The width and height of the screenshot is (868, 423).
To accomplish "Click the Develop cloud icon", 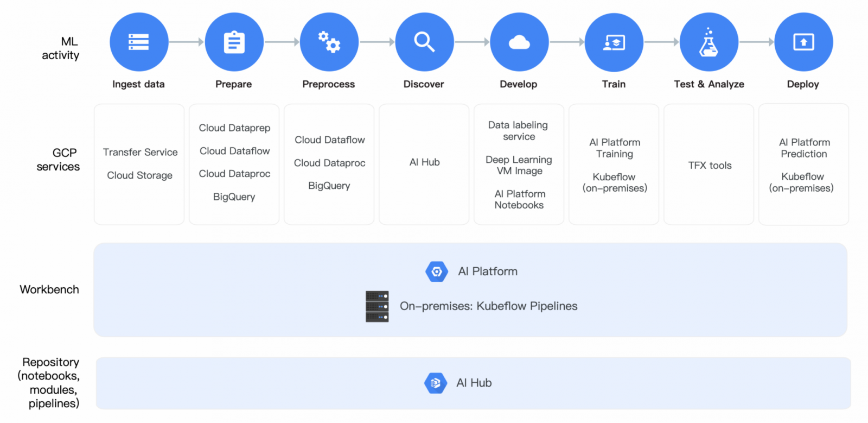I will tap(519, 42).
